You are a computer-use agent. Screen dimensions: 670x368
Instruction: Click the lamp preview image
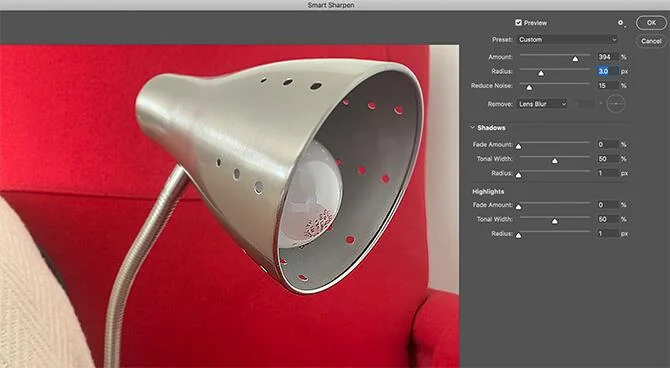tap(229, 206)
